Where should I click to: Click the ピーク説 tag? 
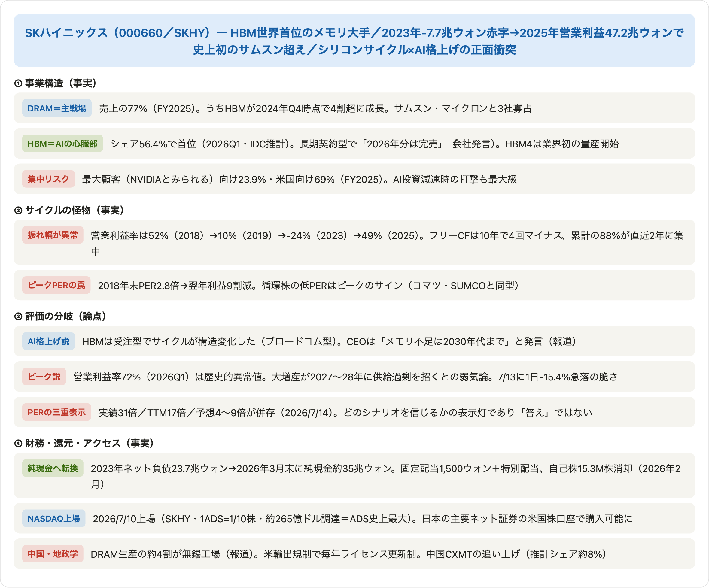tap(44, 376)
